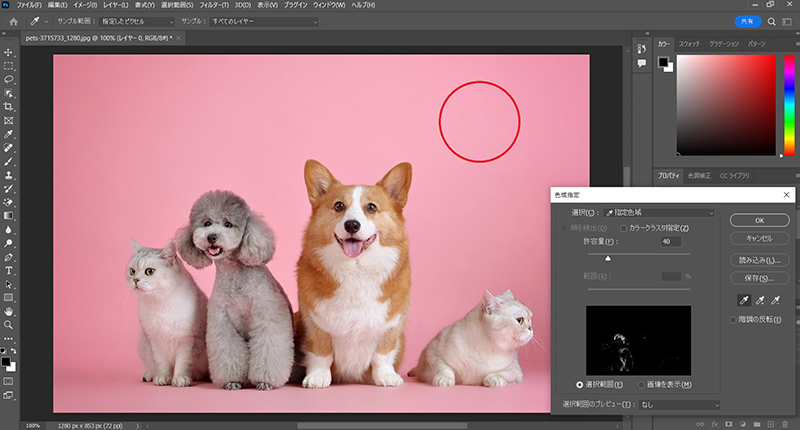Select the 画像を表示 radio button
Viewport: 800px width, 430px height.
[641, 385]
